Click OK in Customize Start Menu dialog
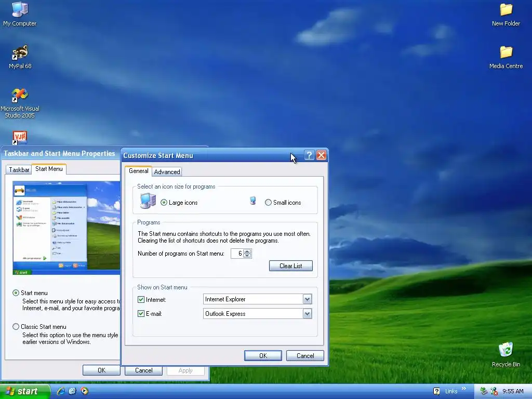Image resolution: width=532 pixels, height=399 pixels. 263,355
